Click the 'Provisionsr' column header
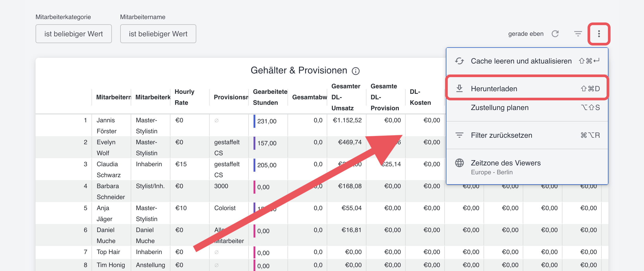 point(229,97)
